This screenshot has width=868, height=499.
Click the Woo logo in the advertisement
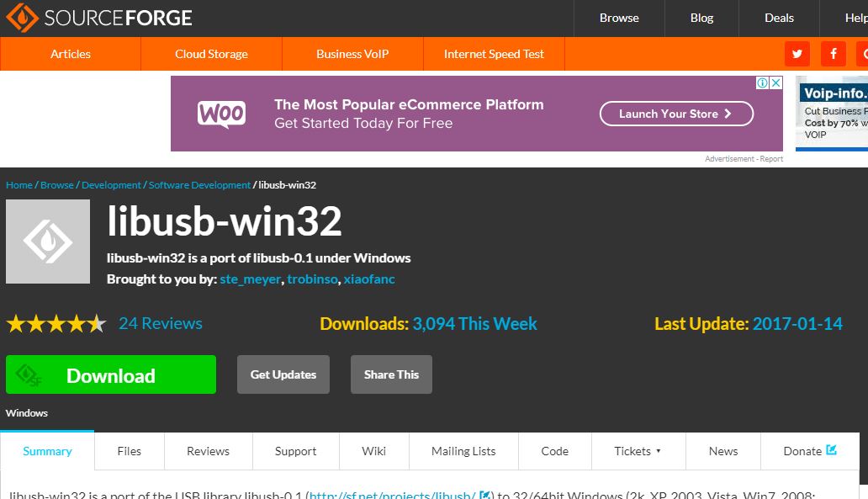click(x=221, y=114)
